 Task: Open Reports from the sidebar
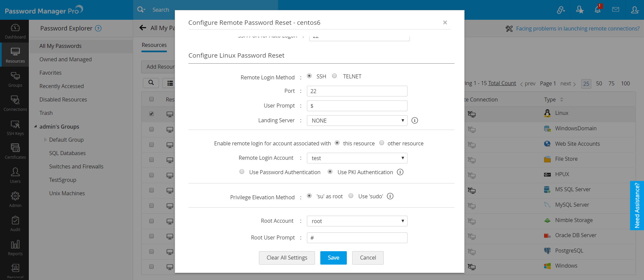coord(15,248)
